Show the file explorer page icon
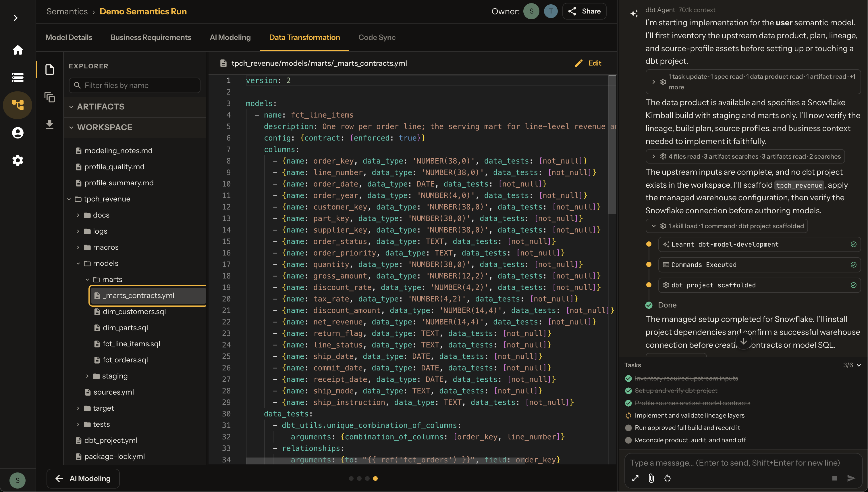868x492 pixels. (x=50, y=70)
